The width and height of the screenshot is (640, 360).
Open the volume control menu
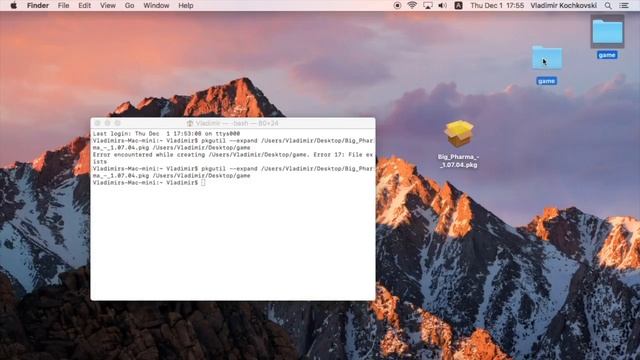click(x=442, y=5)
